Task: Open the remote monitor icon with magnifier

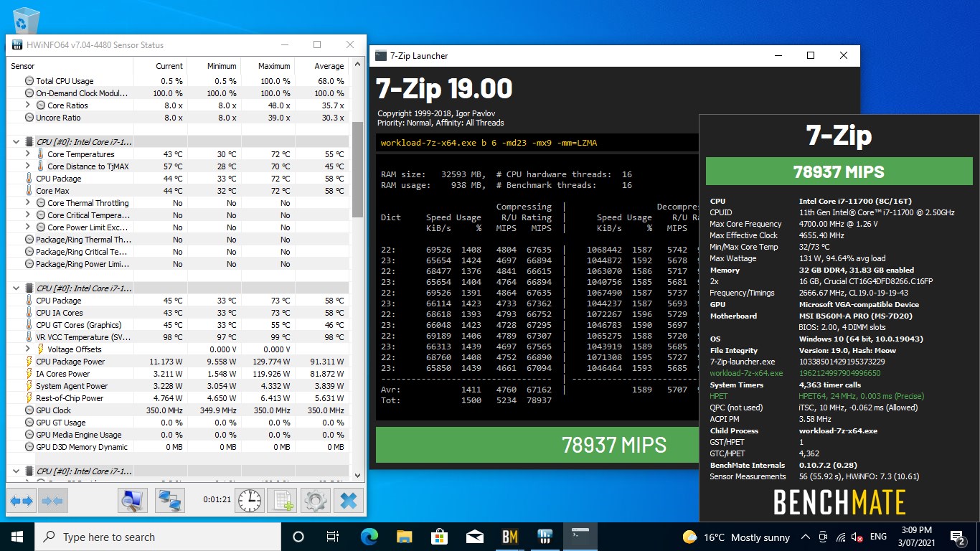Action: pyautogui.click(x=133, y=501)
